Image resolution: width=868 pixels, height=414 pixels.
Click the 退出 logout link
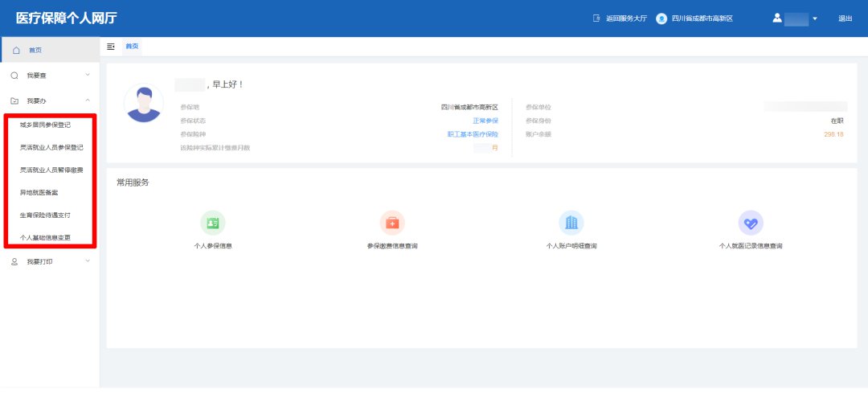[845, 18]
